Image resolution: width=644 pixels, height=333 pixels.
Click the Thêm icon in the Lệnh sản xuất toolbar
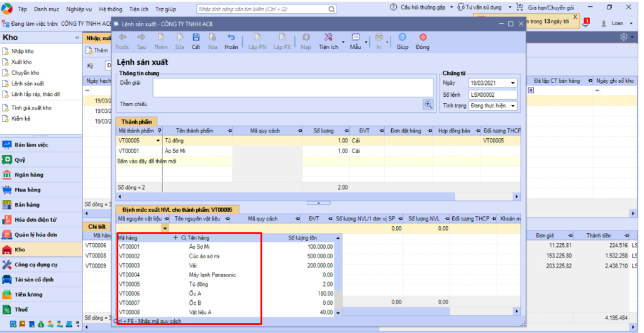pyautogui.click(x=161, y=37)
